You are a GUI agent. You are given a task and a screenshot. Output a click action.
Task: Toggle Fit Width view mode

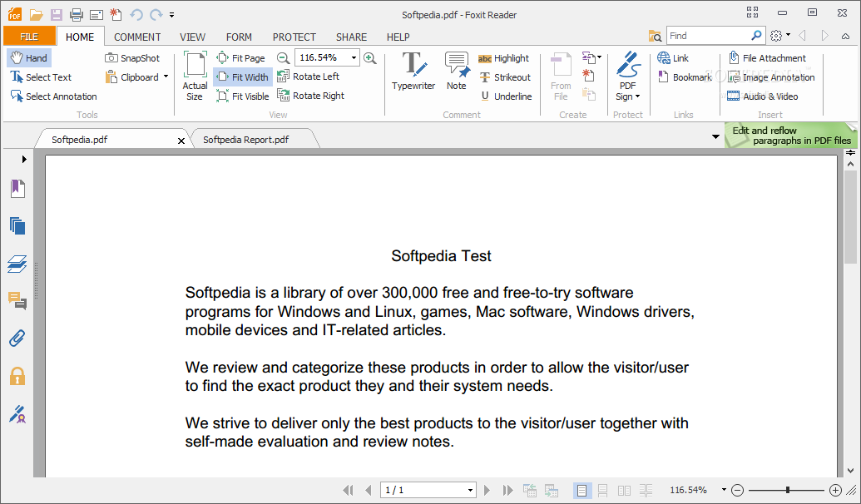pos(243,77)
